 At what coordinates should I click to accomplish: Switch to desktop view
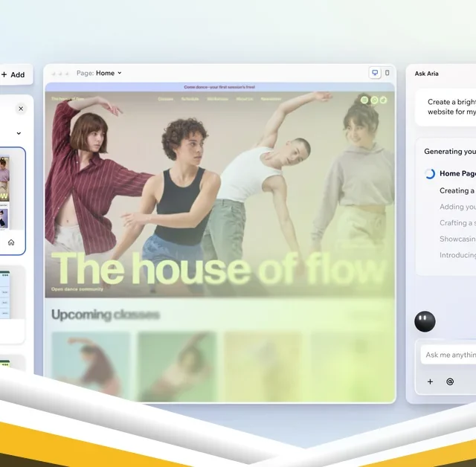coord(375,73)
